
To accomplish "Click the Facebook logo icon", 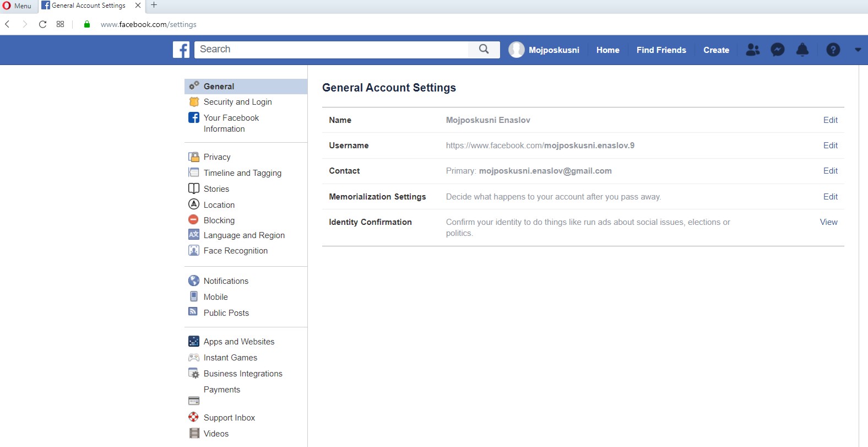I will (x=181, y=50).
